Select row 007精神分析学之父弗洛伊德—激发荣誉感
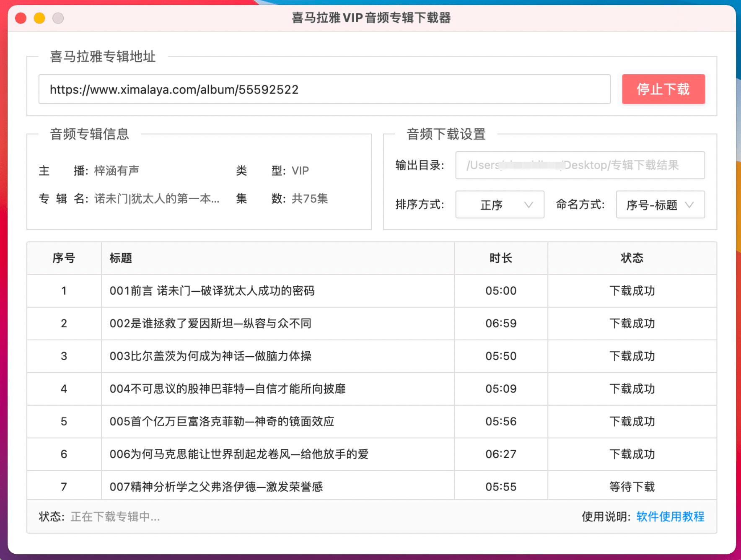741x560 pixels. (372, 485)
